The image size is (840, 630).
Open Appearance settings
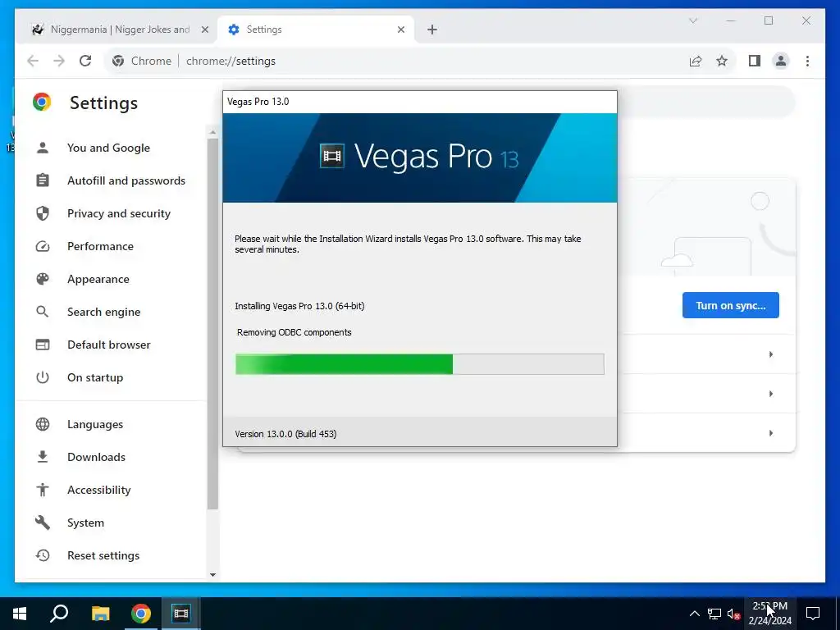tap(98, 279)
